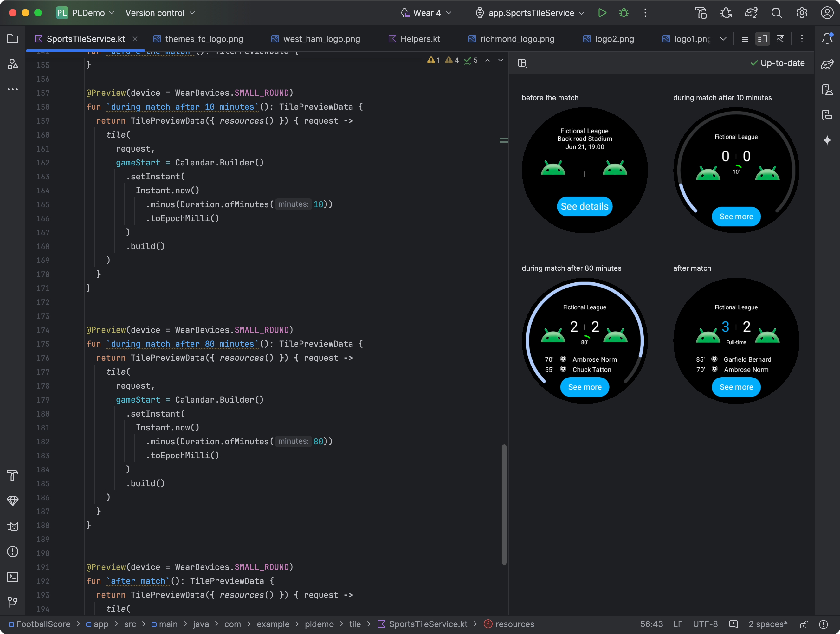The width and height of the screenshot is (840, 634).
Task: Click the 'See more' button in during-match tile
Action: pyautogui.click(x=735, y=216)
